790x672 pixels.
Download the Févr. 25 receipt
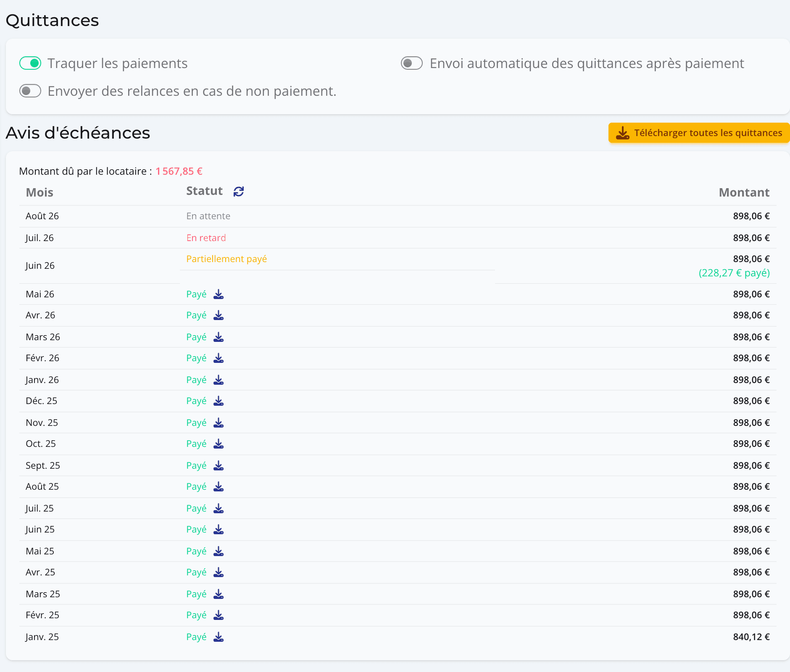click(x=219, y=615)
